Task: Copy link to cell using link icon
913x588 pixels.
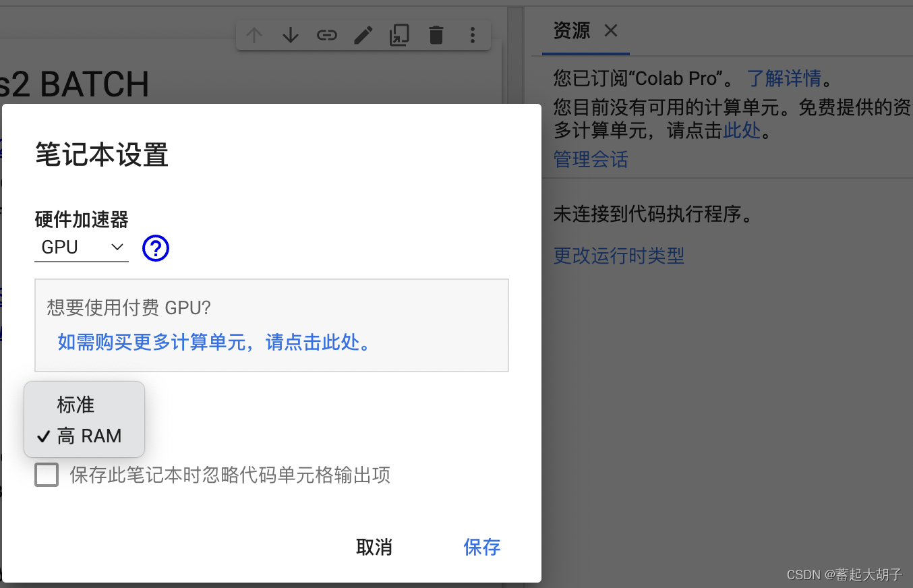Action: tap(326, 34)
